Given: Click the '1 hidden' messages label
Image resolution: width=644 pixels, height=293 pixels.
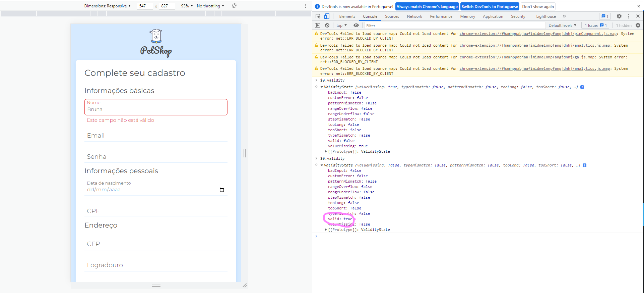Looking at the screenshot, I should coord(624,25).
